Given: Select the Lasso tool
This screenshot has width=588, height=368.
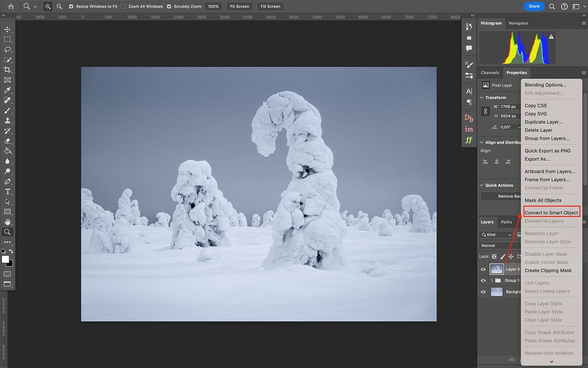Looking at the screenshot, I should pyautogui.click(x=7, y=50).
